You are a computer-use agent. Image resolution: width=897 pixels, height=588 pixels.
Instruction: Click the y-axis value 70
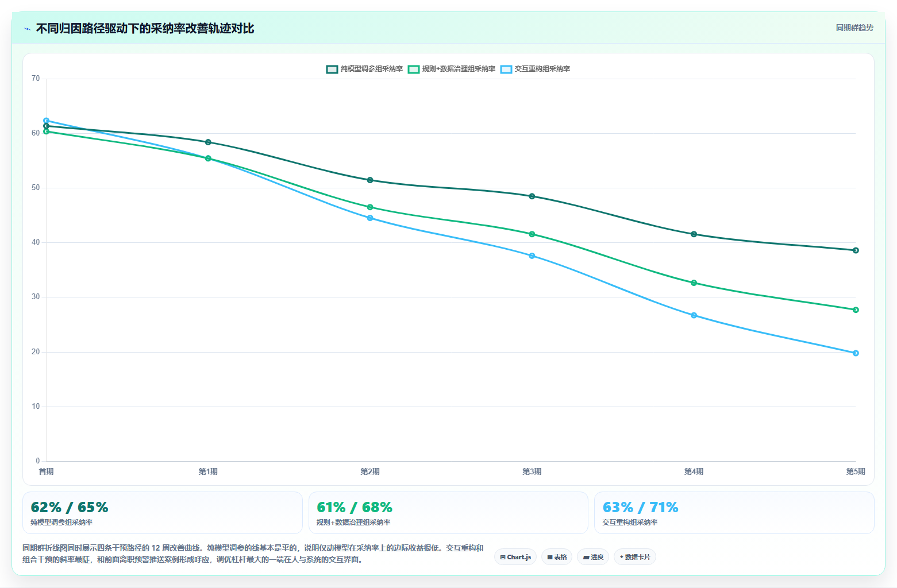click(36, 79)
